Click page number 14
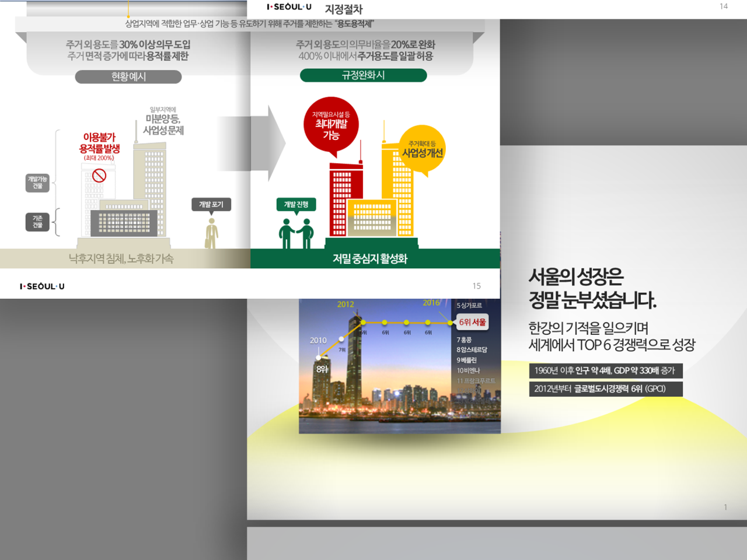 pyautogui.click(x=724, y=6)
